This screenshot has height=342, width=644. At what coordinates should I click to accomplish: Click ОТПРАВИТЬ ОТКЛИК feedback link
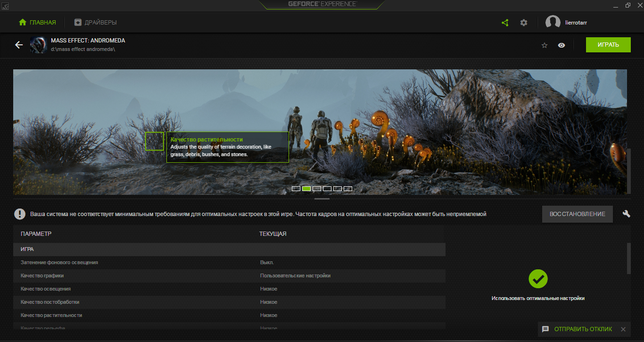583,329
